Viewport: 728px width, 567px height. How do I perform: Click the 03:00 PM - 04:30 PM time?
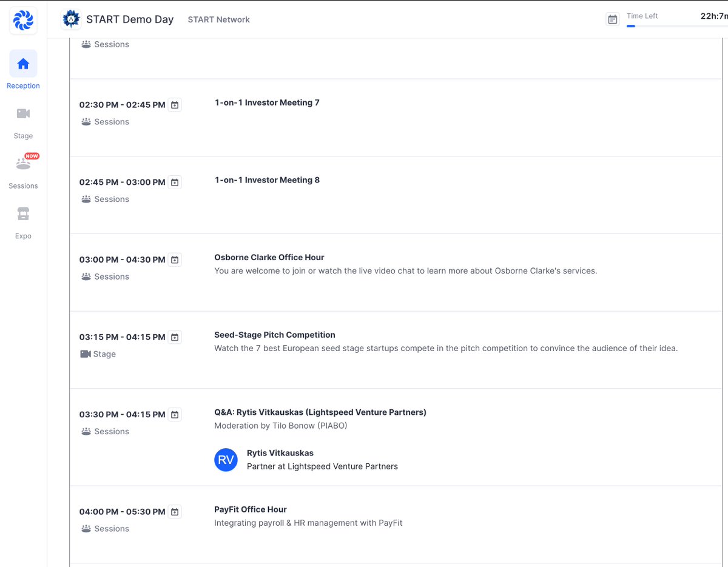[x=123, y=260]
